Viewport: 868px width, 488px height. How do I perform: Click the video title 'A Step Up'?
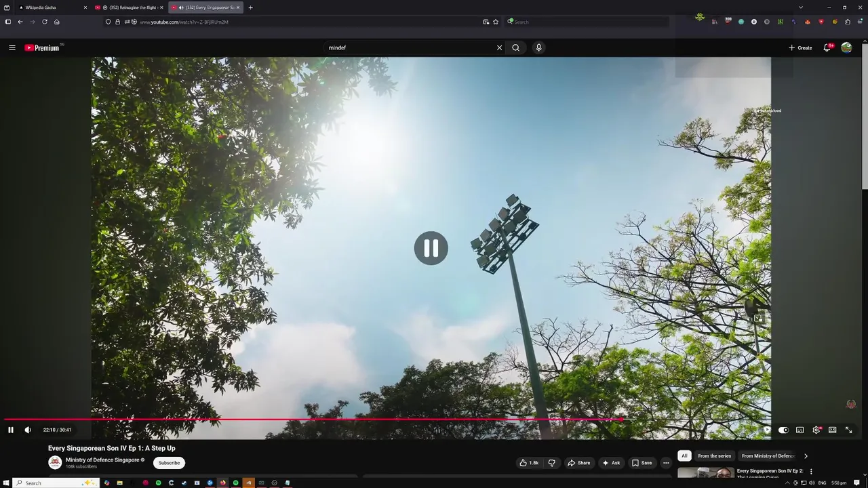(111, 448)
